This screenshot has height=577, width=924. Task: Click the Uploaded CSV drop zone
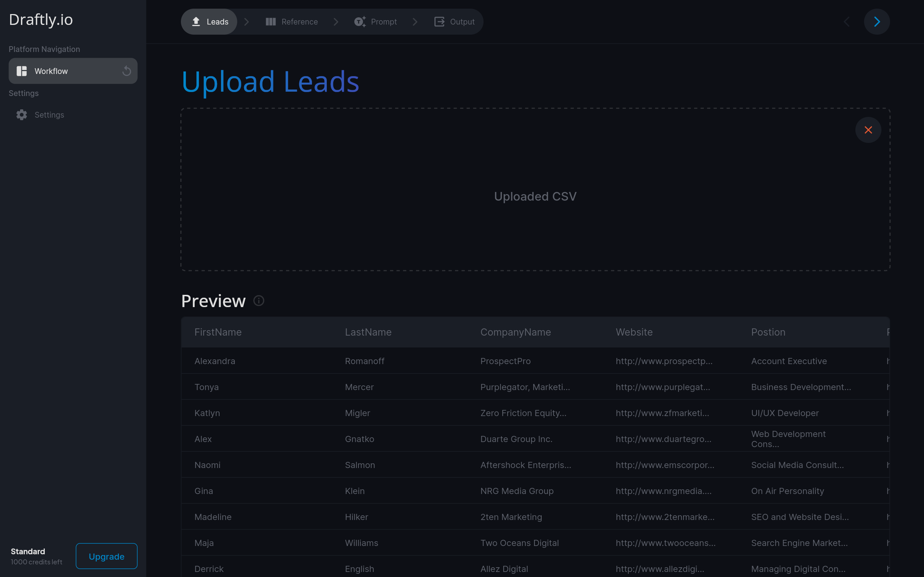pos(535,197)
